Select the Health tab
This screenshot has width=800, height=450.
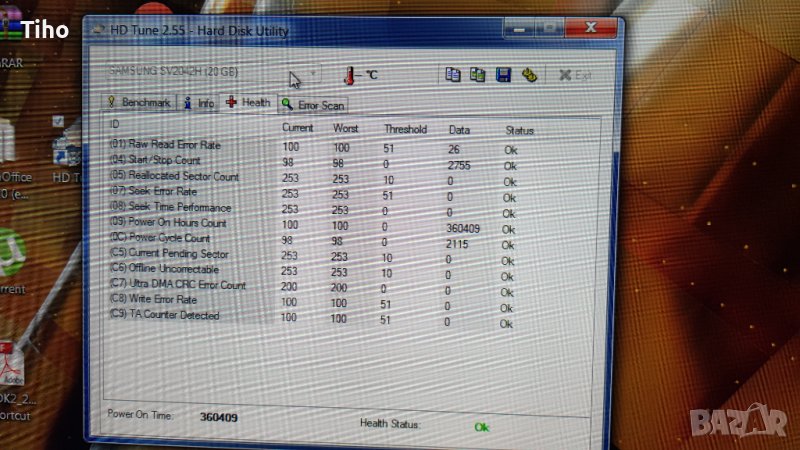248,102
